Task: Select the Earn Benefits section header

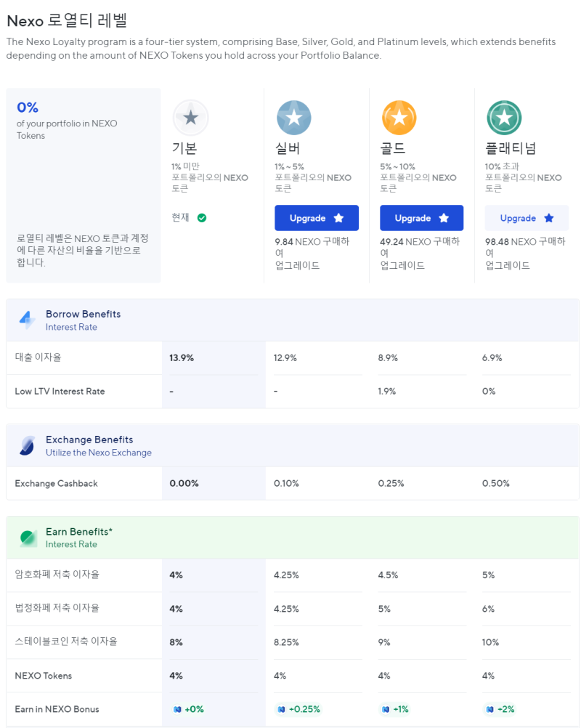Action: pos(80,531)
